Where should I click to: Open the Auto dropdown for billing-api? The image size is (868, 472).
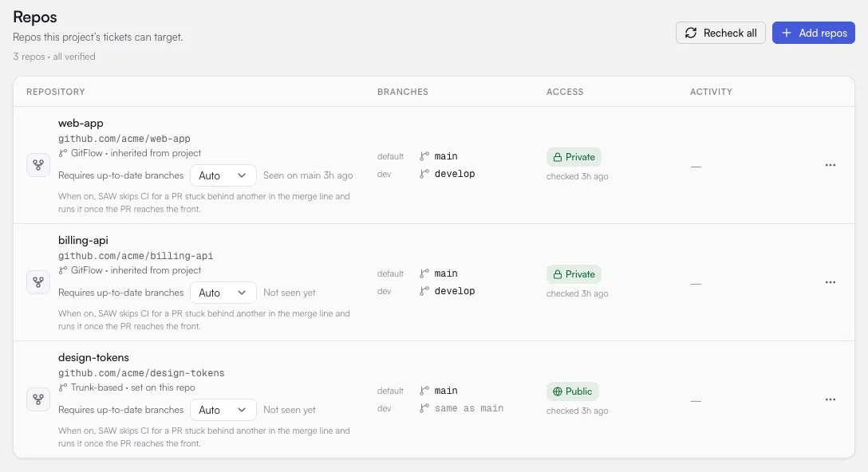tap(223, 293)
